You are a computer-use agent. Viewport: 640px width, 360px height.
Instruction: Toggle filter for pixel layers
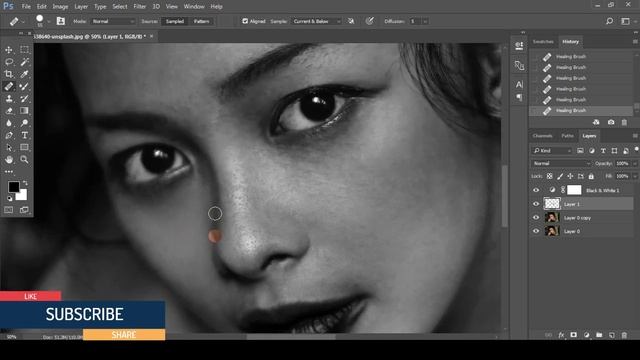tap(580, 151)
